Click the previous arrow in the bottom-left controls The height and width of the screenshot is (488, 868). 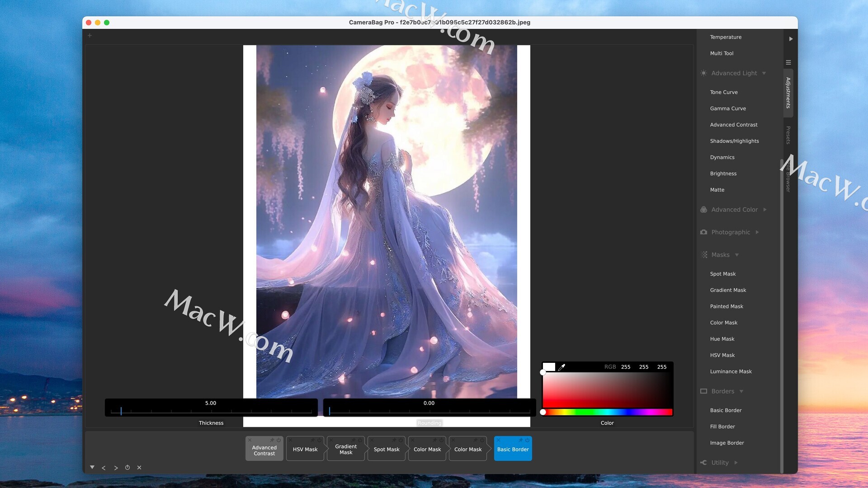(x=104, y=468)
